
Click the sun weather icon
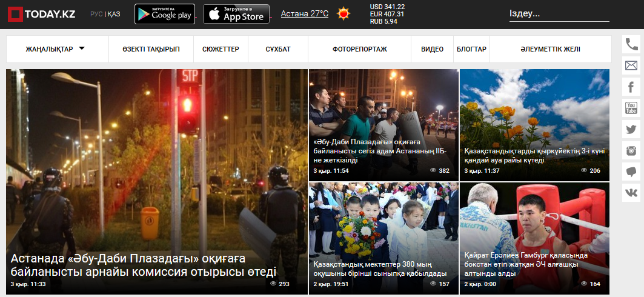pos(344,13)
